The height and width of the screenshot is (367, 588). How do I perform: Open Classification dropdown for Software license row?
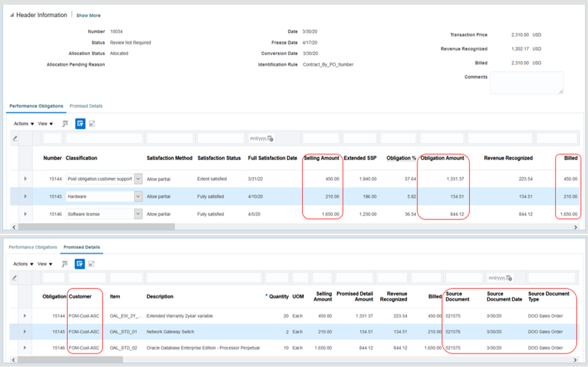138,213
